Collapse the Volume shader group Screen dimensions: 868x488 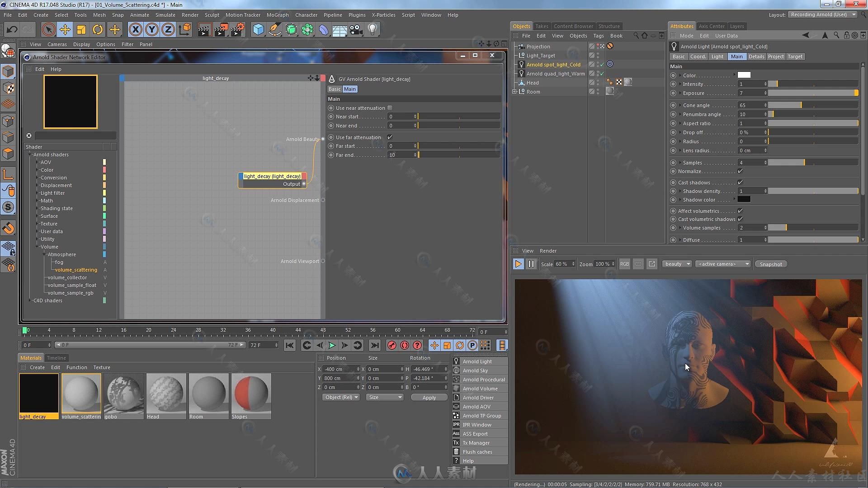(x=37, y=247)
